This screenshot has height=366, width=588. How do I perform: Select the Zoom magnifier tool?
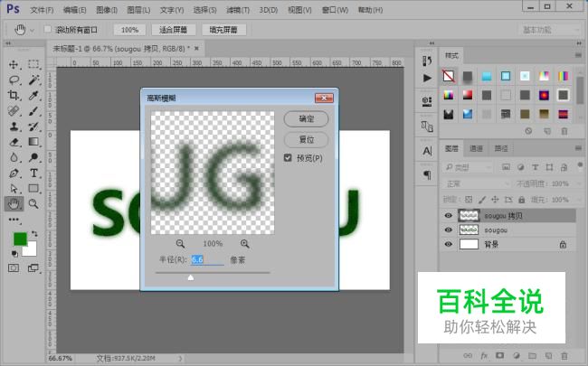click(33, 204)
